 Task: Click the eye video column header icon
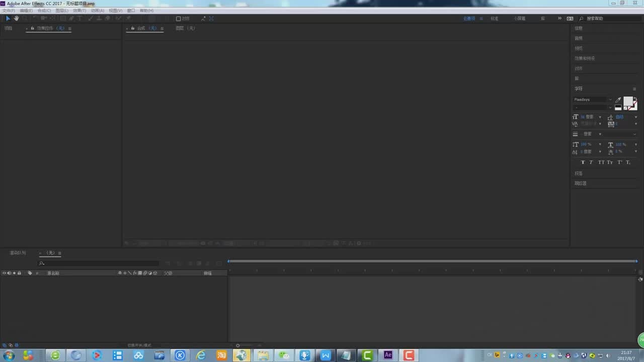pos(4,273)
